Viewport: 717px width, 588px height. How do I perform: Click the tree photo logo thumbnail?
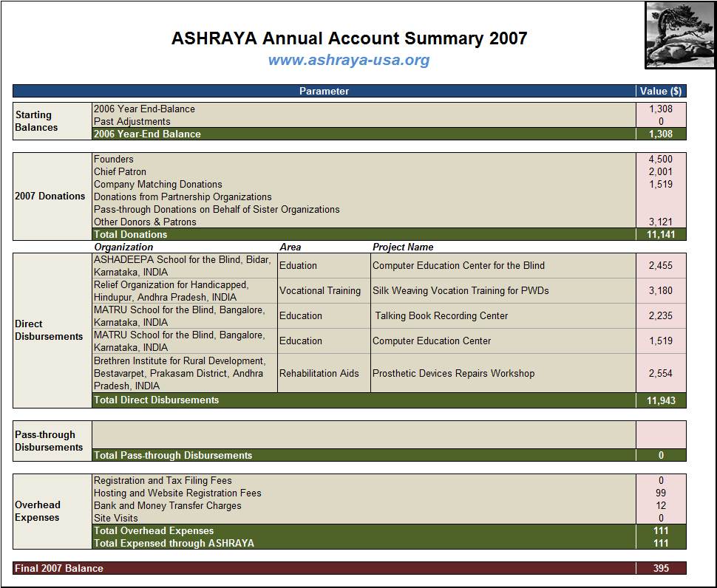coord(680,35)
